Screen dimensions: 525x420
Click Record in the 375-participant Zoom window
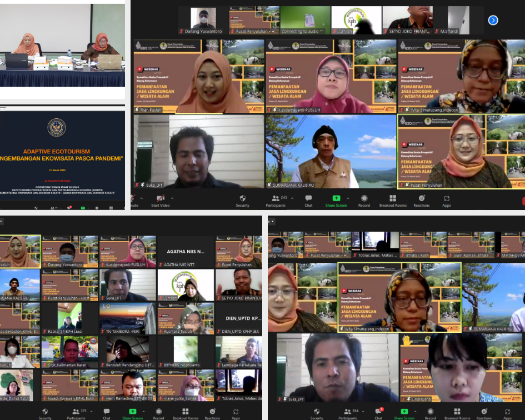click(x=159, y=414)
